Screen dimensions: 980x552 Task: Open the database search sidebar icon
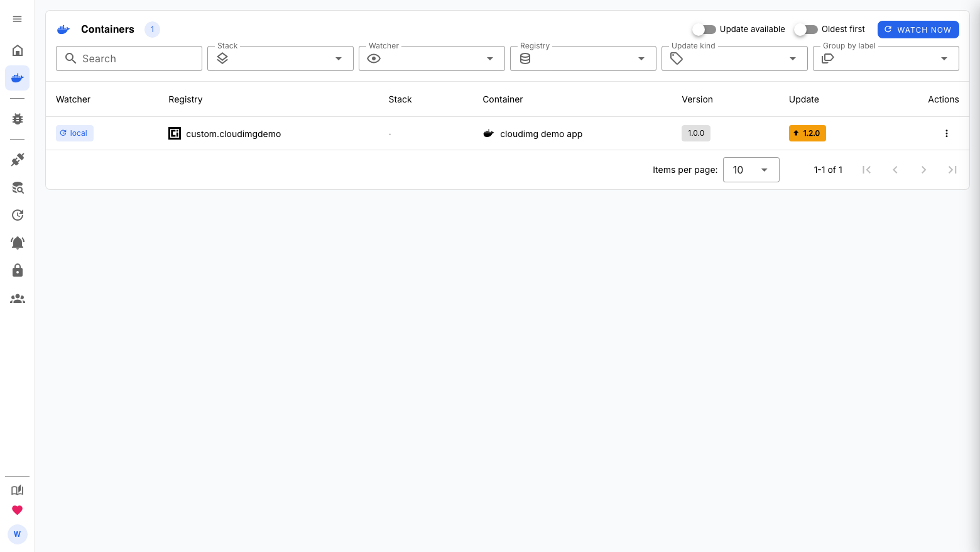(18, 187)
